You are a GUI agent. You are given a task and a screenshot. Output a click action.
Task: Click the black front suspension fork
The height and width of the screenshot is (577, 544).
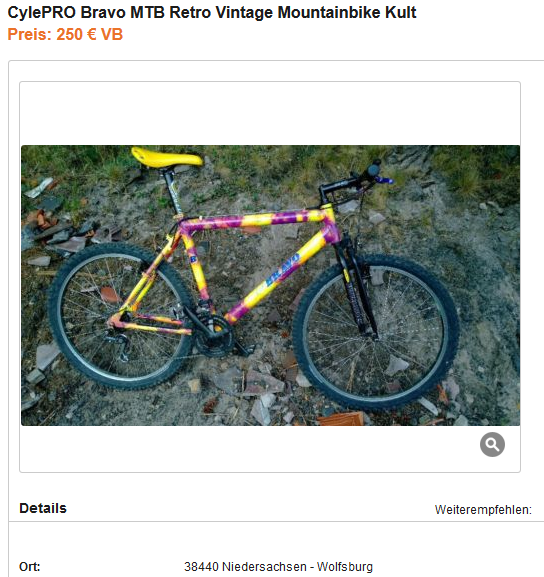coord(356,285)
